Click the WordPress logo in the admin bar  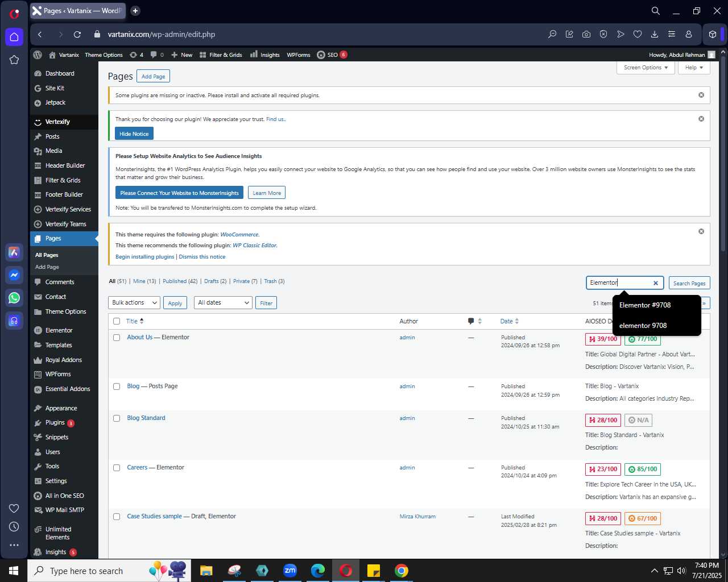pyautogui.click(x=38, y=55)
